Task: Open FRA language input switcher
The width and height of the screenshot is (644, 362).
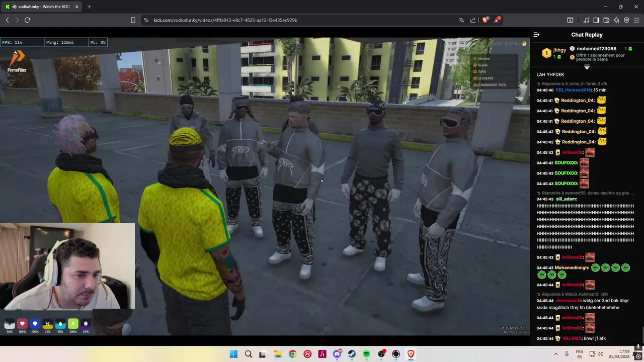Action: 580,354
